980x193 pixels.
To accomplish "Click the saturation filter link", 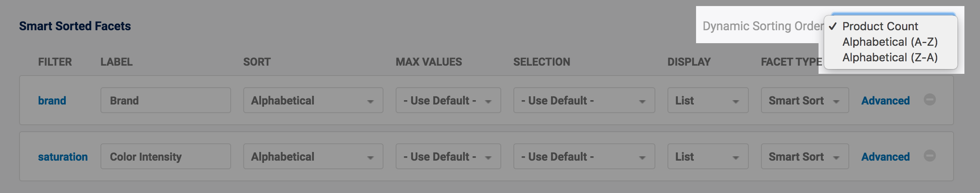I will [x=63, y=157].
